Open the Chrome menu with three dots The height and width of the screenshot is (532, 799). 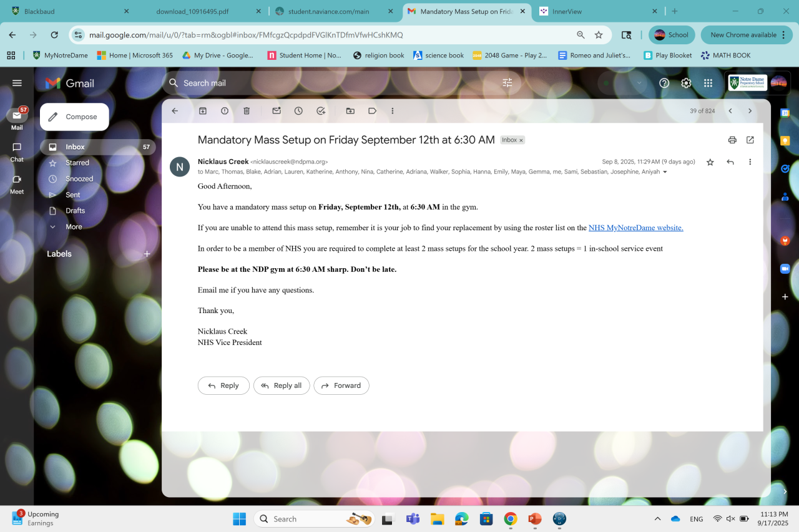[x=784, y=35]
